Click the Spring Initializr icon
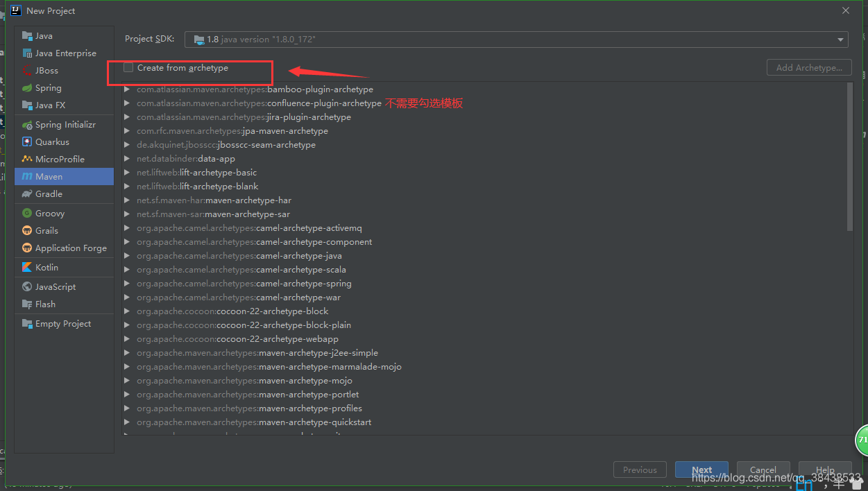 (x=27, y=125)
